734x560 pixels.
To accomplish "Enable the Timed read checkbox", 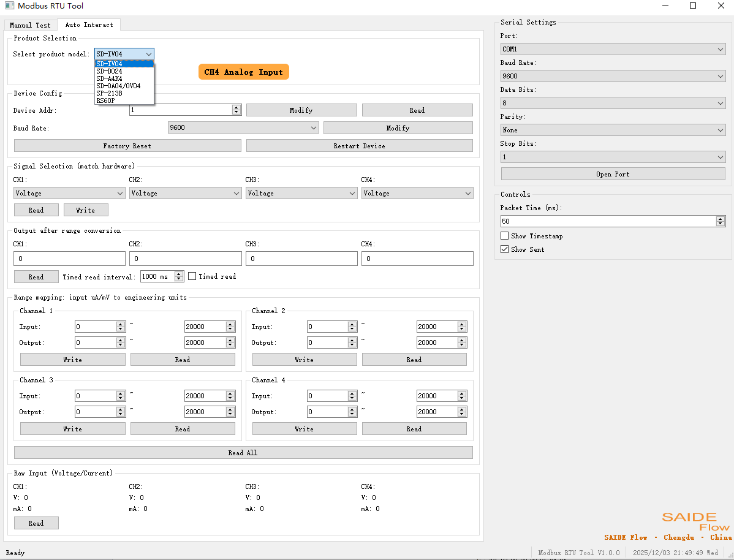I will pyautogui.click(x=193, y=276).
